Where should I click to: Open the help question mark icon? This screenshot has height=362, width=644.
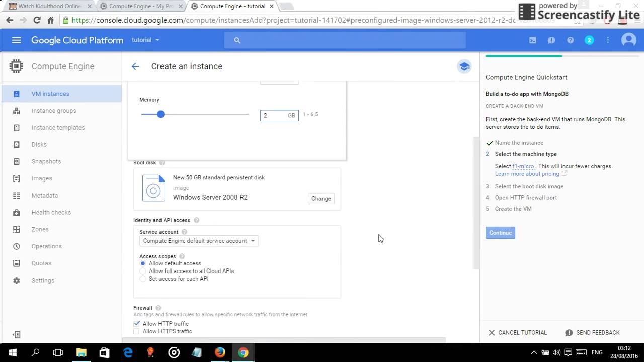tap(570, 40)
